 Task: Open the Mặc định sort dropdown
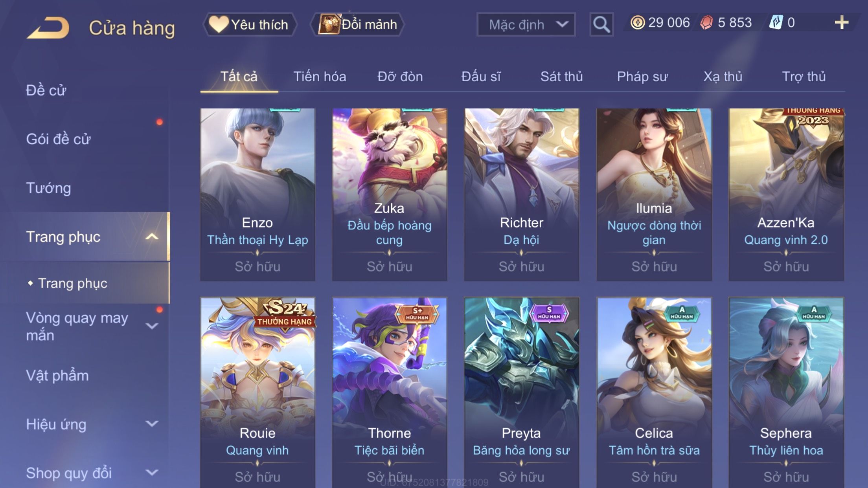point(526,24)
